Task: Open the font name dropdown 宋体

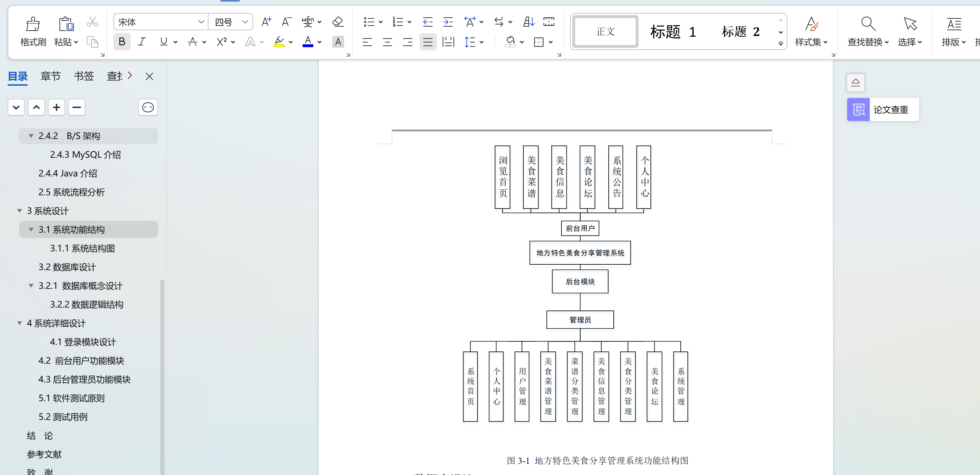Action: [x=201, y=22]
